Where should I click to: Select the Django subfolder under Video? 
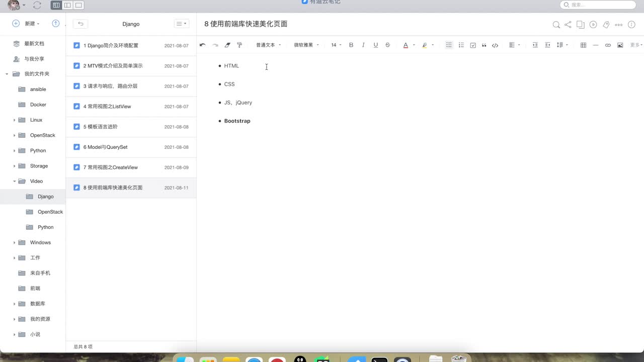pos(33,197)
